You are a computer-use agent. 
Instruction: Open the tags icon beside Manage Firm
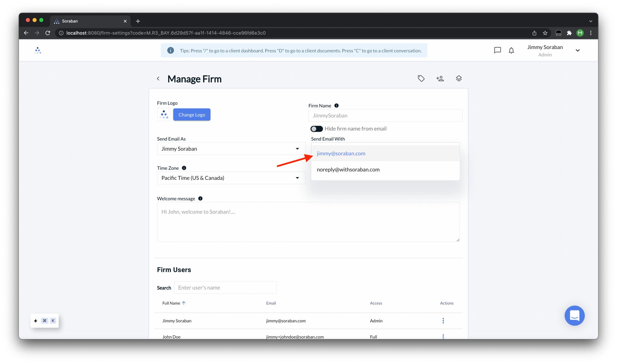421,79
